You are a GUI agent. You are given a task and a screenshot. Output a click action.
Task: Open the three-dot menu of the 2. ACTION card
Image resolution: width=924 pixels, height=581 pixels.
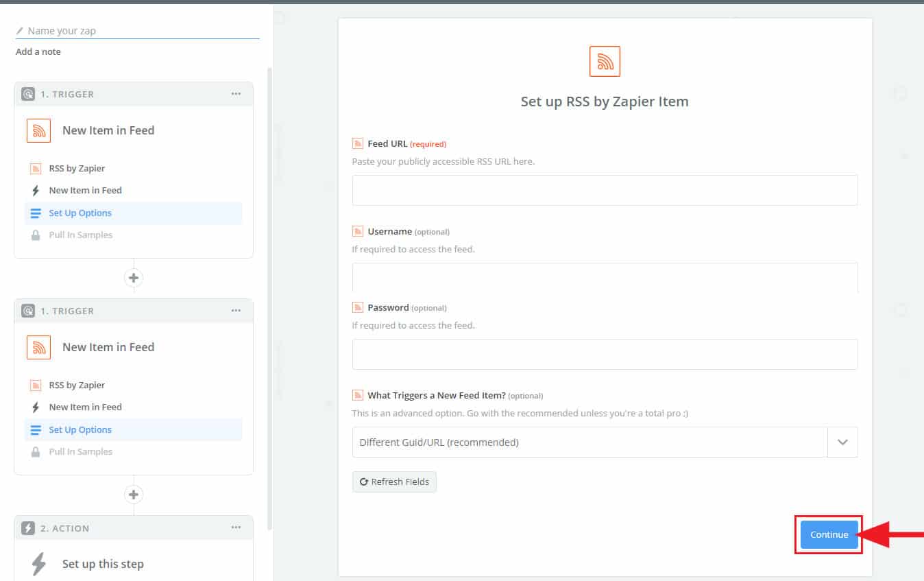point(236,527)
